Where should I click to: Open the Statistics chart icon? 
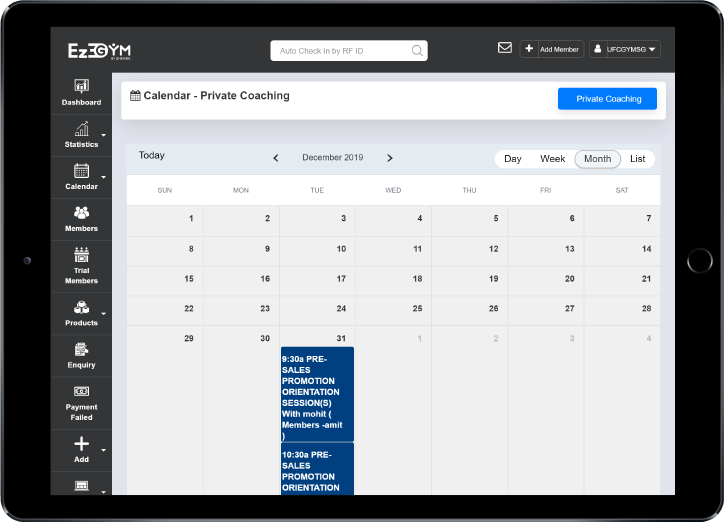[81, 129]
